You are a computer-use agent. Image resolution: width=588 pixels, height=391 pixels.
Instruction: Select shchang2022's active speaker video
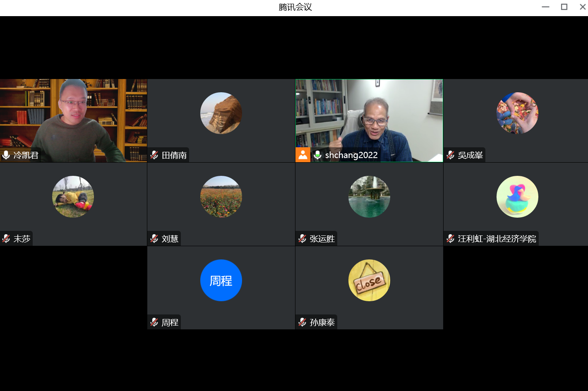369,116
